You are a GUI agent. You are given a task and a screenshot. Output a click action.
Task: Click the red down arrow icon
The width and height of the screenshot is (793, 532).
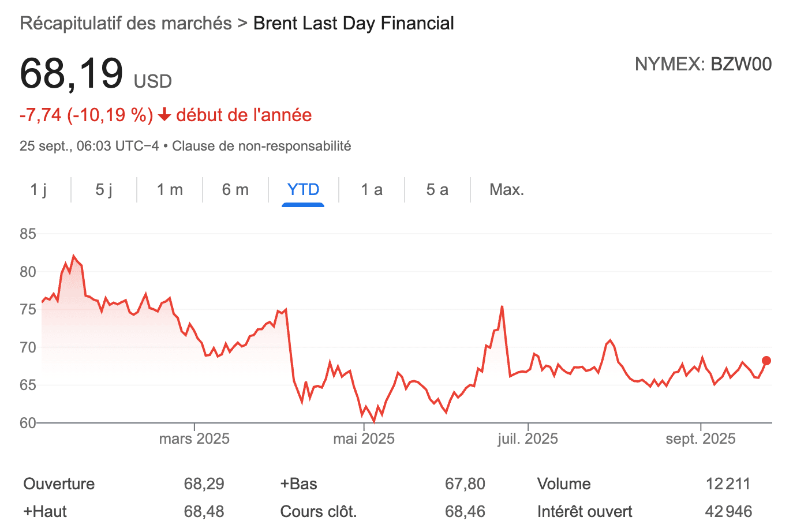(x=164, y=115)
